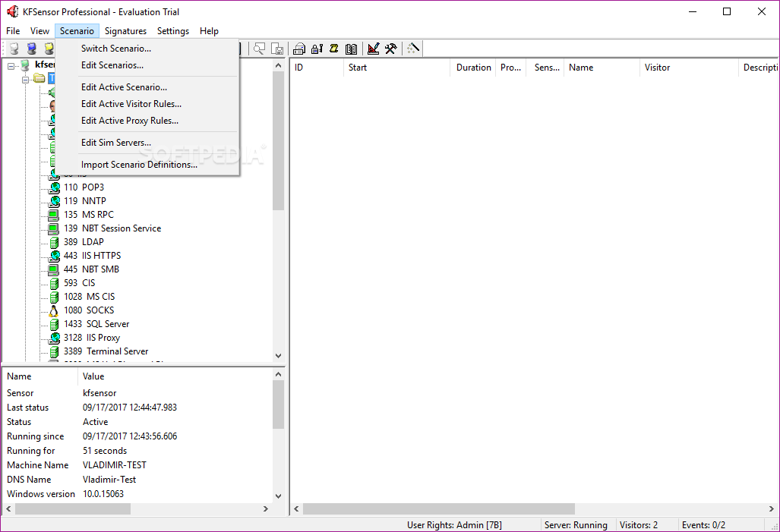Click the magnifier find events toolbar icon
Image resolution: width=780 pixels, height=532 pixels.
(259, 49)
